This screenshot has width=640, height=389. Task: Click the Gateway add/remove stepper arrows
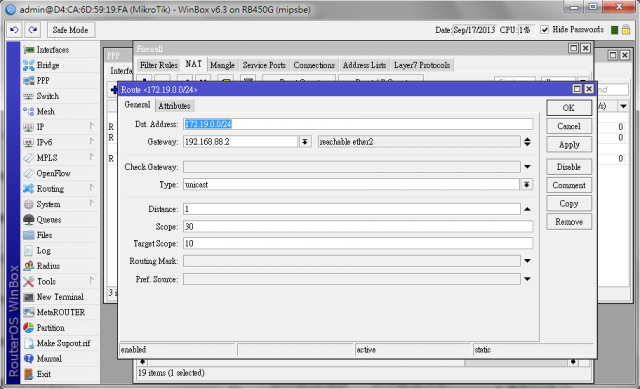[x=527, y=142]
